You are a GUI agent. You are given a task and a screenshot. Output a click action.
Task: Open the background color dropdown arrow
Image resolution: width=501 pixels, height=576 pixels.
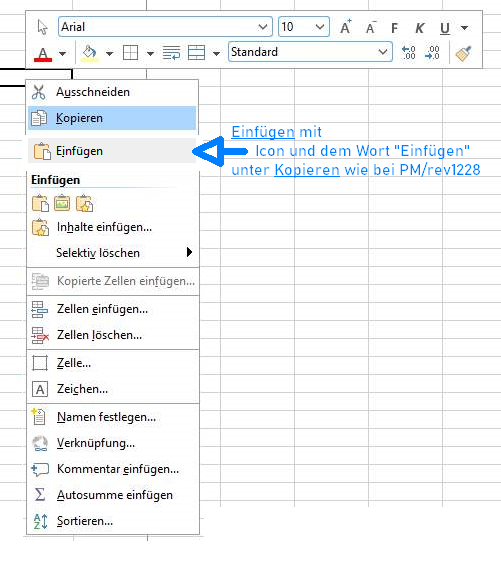coord(109,54)
